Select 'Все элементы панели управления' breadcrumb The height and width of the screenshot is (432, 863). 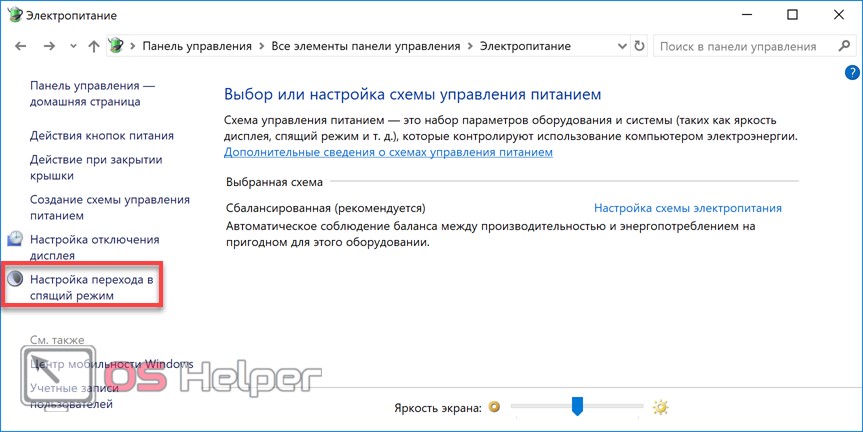[x=365, y=46]
